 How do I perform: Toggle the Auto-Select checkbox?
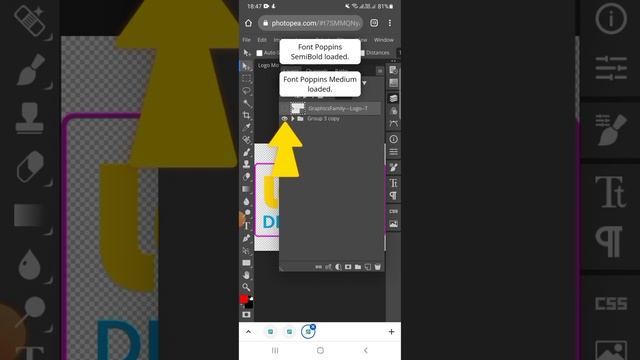(x=259, y=53)
